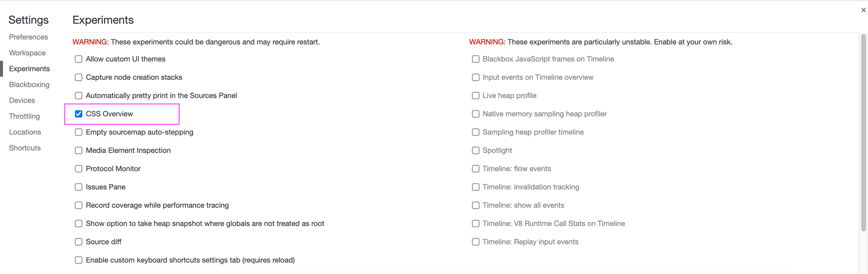The image size is (868, 274).
Task: Enable Allow custom UI themes checkbox
Action: (79, 59)
